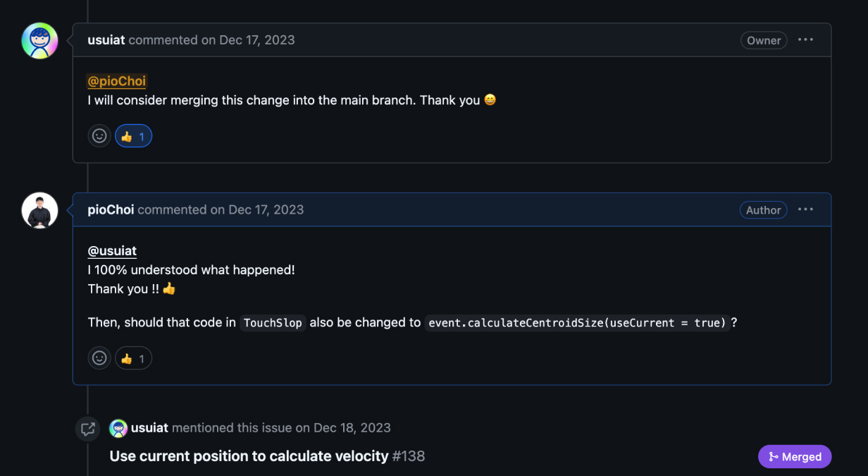868x476 pixels.
Task: Click the Owner badge label
Action: (x=764, y=40)
